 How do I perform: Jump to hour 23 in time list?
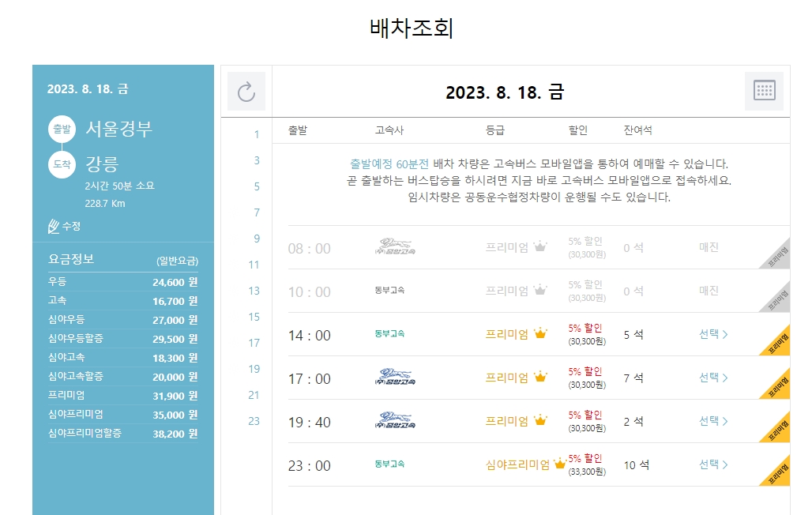254,421
